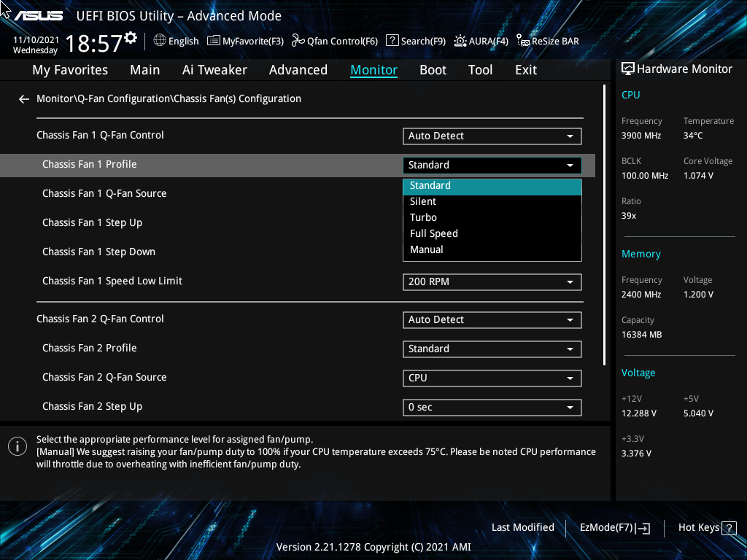Select Chassis Fan 1 Speed Low Limit label
This screenshot has height=560, width=747.
pyautogui.click(x=112, y=281)
